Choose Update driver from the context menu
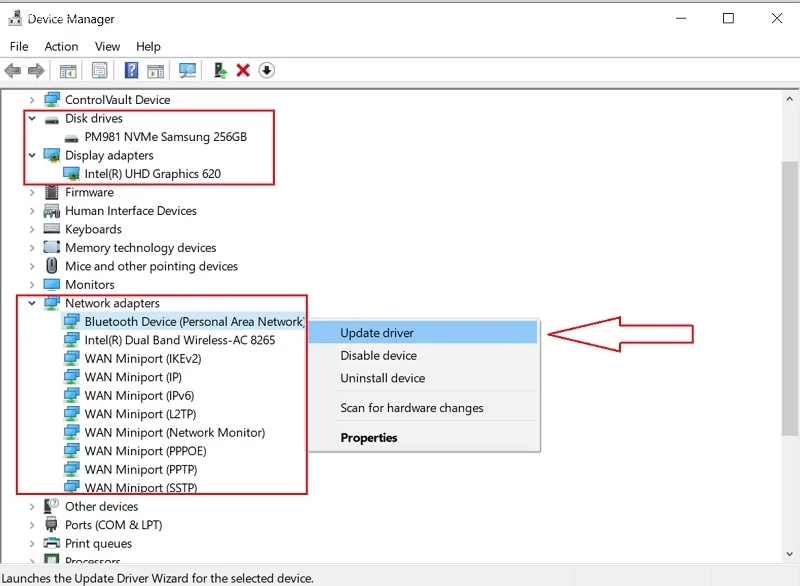Viewport: 800px width, 586px height. tap(377, 333)
